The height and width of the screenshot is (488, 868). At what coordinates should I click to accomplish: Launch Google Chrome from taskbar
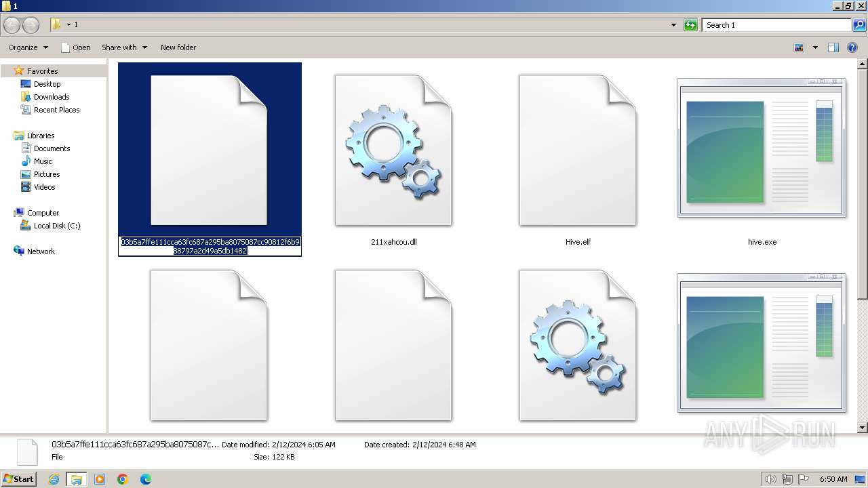coord(123,479)
